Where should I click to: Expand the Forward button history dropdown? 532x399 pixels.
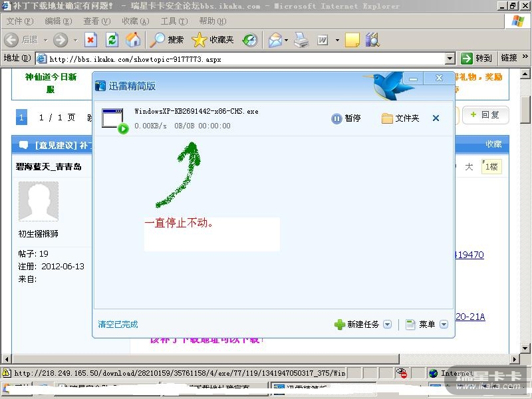pos(76,41)
